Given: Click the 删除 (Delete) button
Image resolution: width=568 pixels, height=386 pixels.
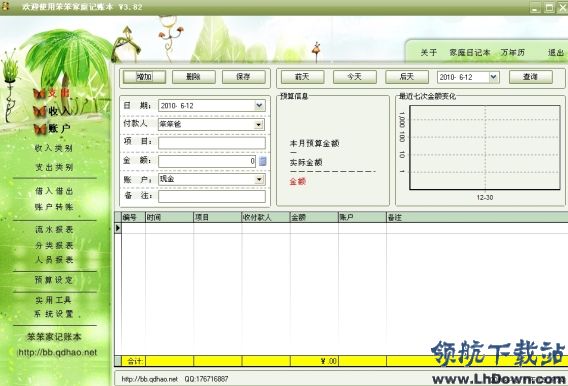Looking at the screenshot, I should pyautogui.click(x=194, y=77).
